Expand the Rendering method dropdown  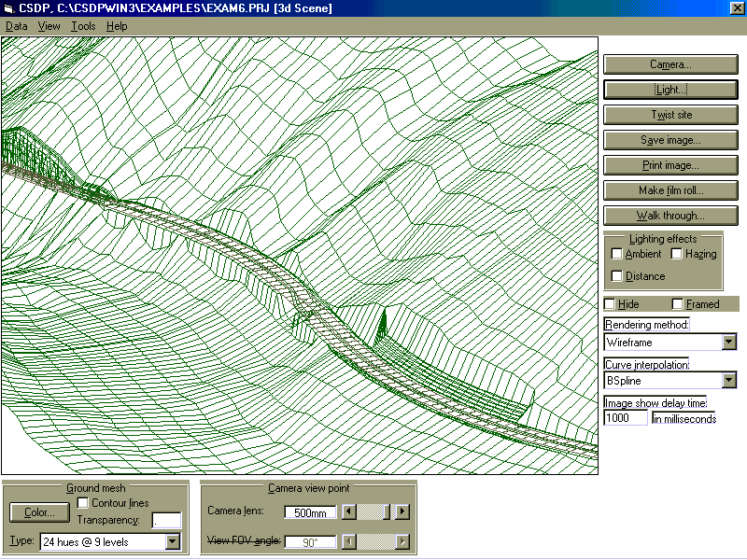(729, 342)
